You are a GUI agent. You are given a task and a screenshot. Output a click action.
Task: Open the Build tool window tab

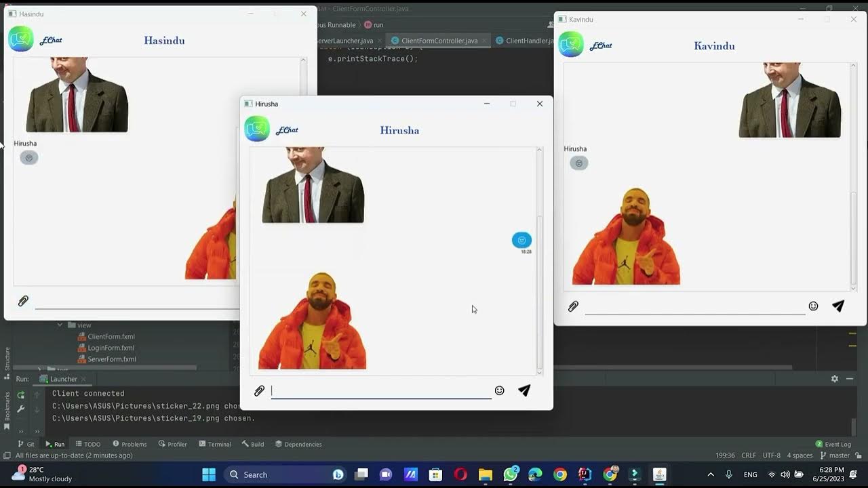252,444
